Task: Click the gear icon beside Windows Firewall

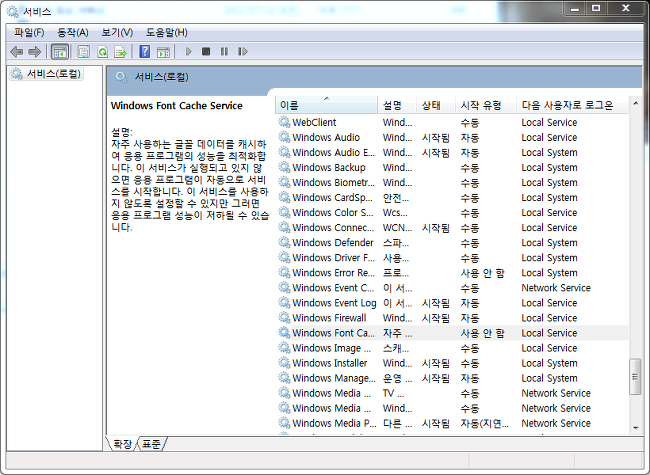Action: [284, 317]
